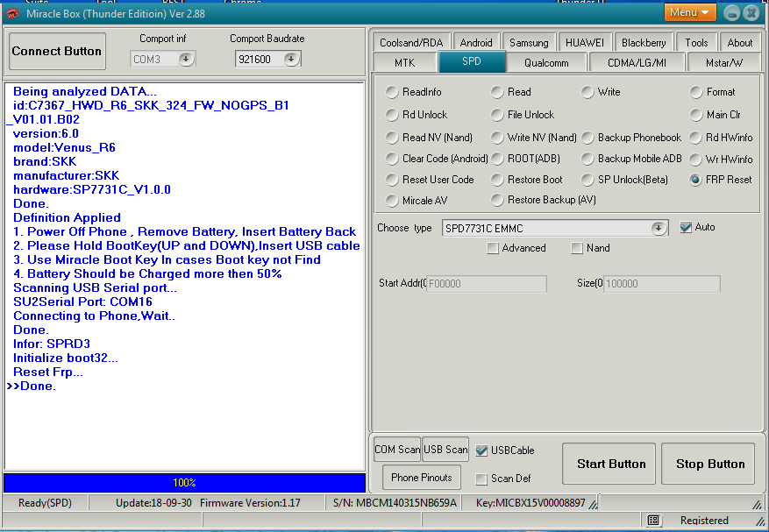Click the "S/N: MBCM140315NB659A" status entry
The height and width of the screenshot is (532, 769).
(395, 503)
